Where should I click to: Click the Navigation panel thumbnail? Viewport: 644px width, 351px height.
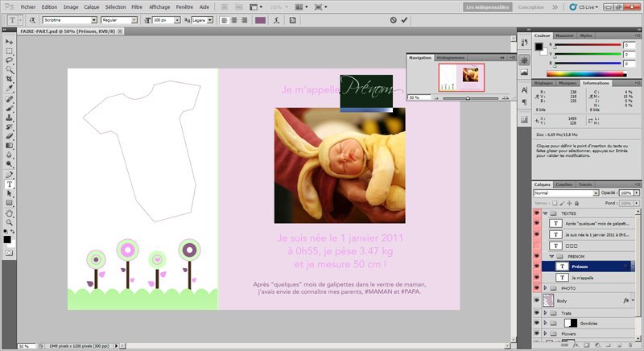[x=460, y=78]
